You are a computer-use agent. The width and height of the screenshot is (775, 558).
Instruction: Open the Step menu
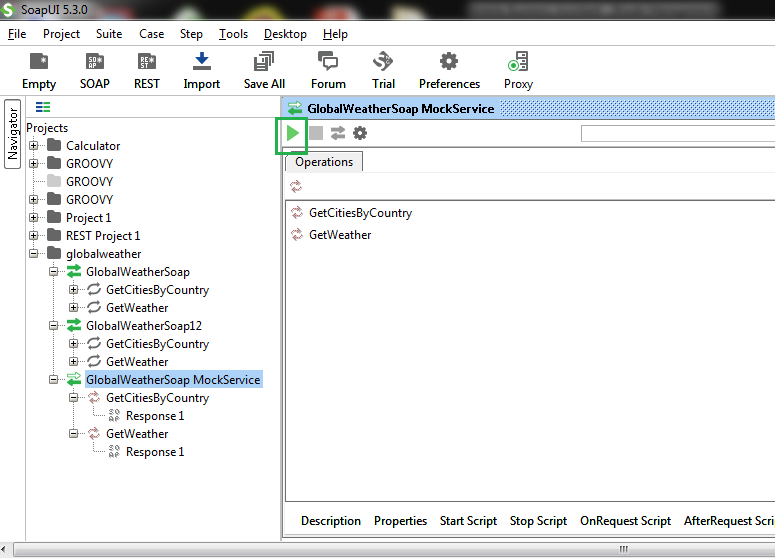191,34
